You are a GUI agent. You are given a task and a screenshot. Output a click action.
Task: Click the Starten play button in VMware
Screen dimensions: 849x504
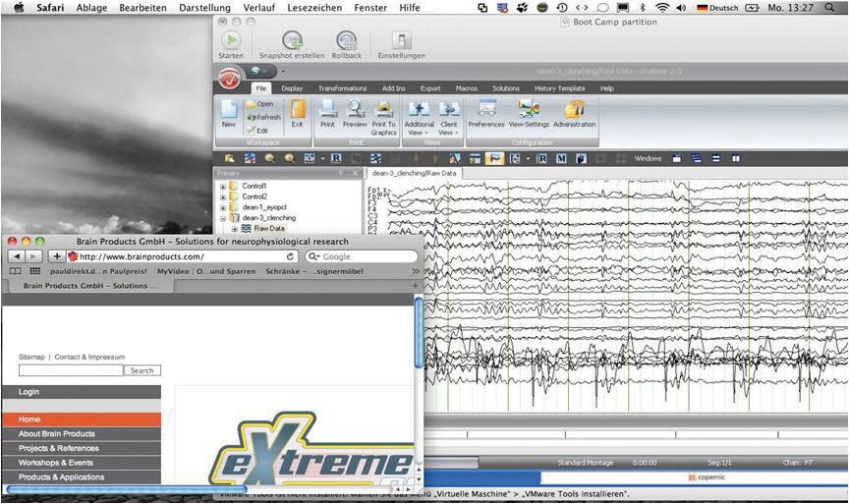(231, 40)
